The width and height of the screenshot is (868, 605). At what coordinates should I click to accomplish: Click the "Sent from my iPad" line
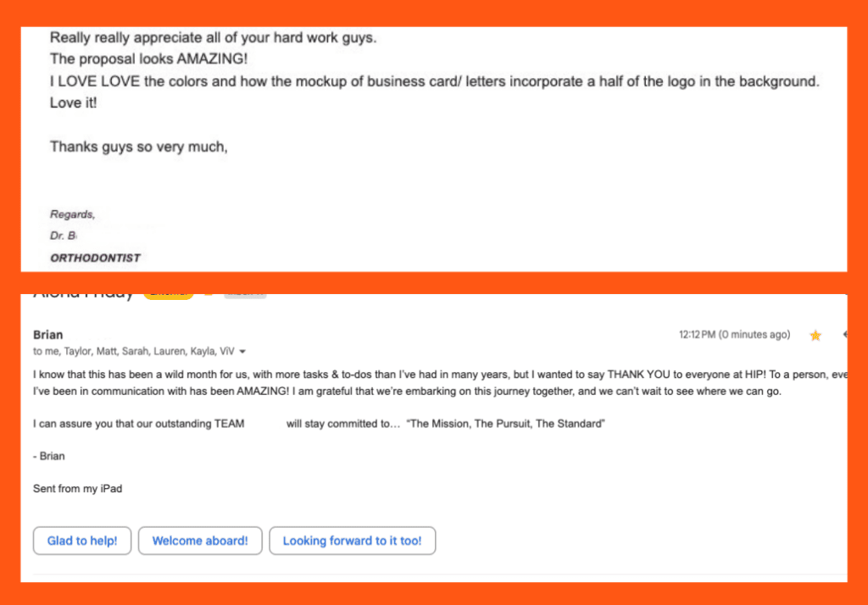point(78,489)
